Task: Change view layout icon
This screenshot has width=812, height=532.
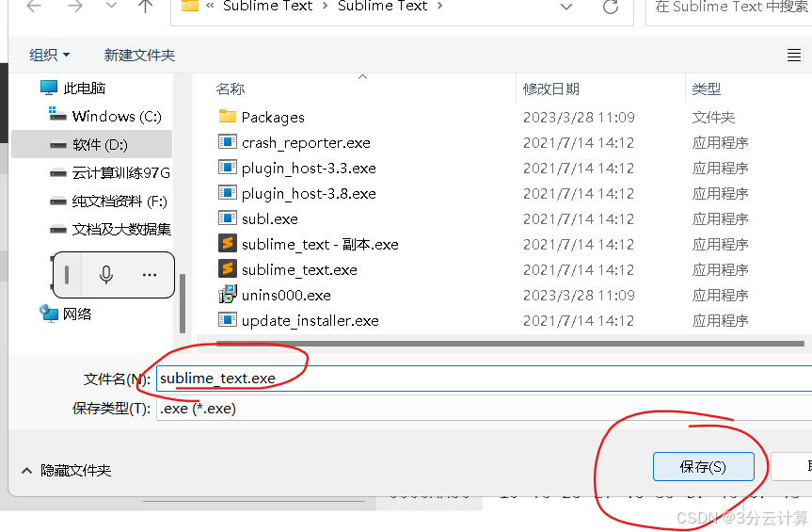Action: point(794,55)
